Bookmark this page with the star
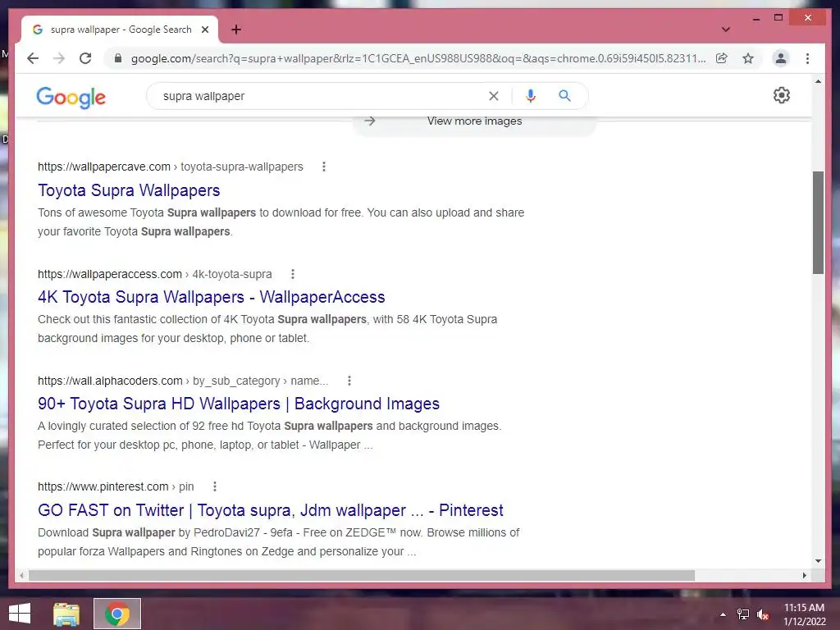Viewport: 840px width, 630px height. 748,58
